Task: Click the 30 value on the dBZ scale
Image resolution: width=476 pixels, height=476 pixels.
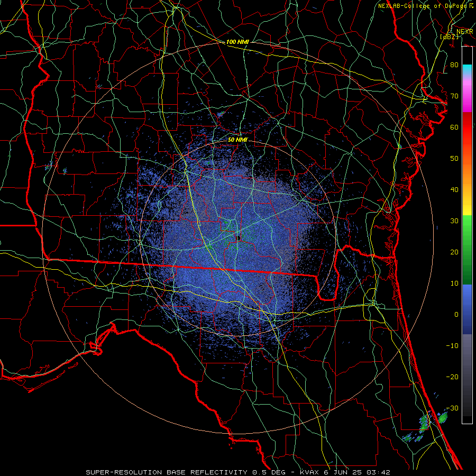Action: tap(454, 221)
